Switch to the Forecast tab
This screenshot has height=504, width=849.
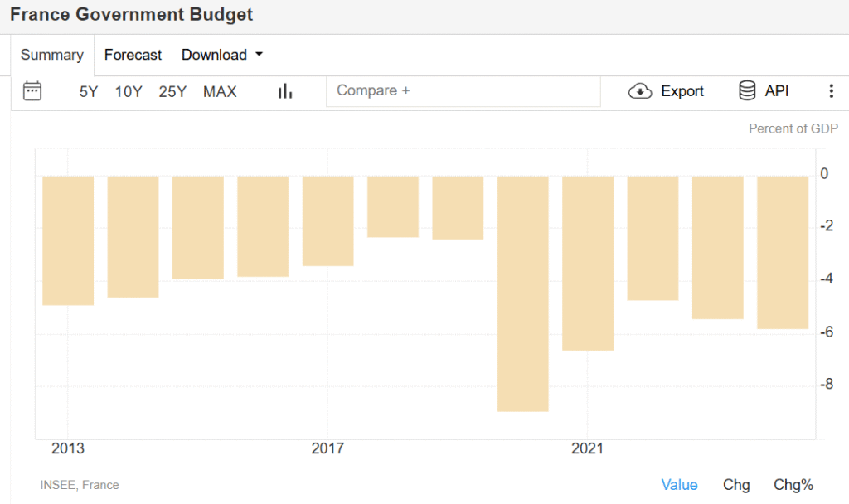pyautogui.click(x=133, y=55)
